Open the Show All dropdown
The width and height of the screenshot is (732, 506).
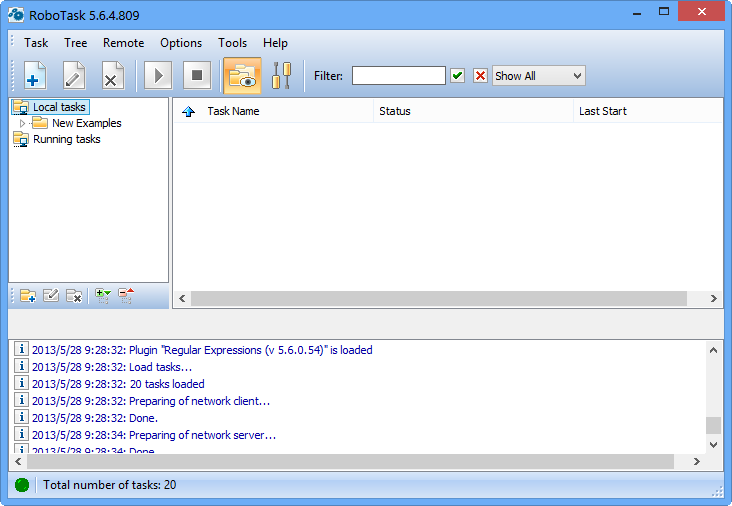point(538,76)
